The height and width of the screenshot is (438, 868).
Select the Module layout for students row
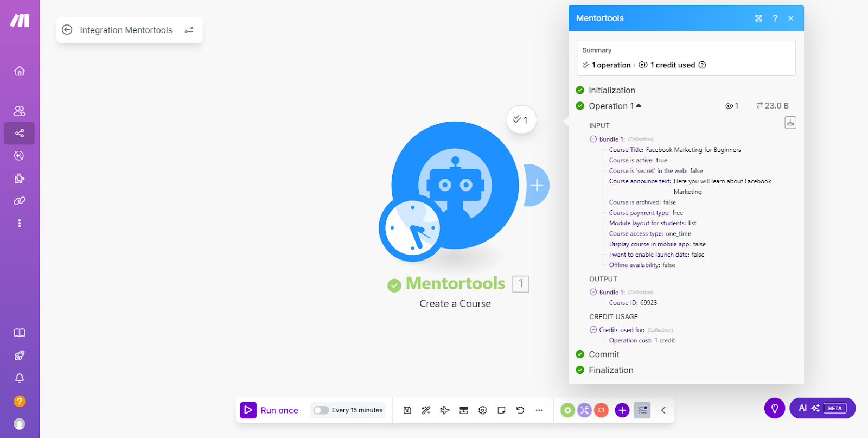(x=653, y=223)
